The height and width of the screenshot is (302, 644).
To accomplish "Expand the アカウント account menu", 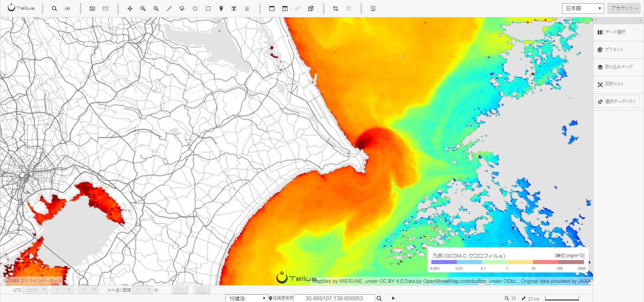I will 624,8.
